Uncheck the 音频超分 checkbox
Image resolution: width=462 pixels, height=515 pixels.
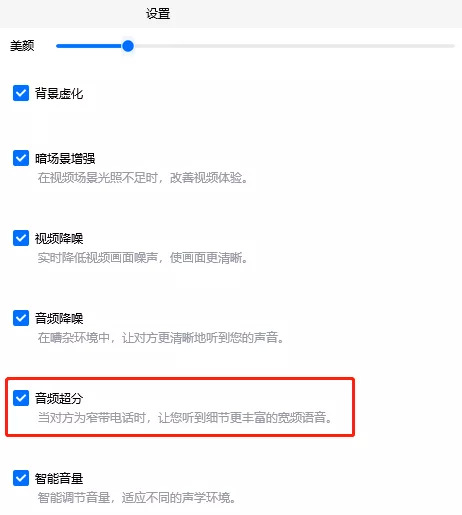(21, 398)
